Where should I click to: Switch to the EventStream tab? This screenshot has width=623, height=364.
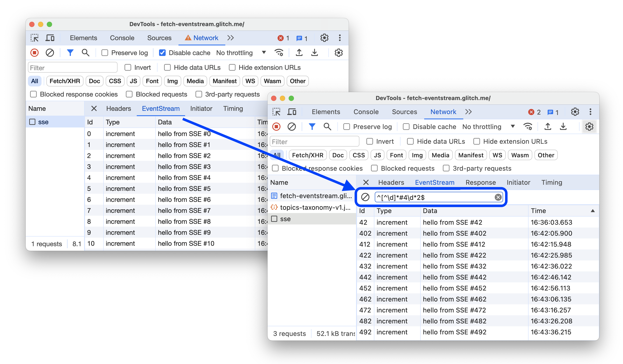coord(434,182)
